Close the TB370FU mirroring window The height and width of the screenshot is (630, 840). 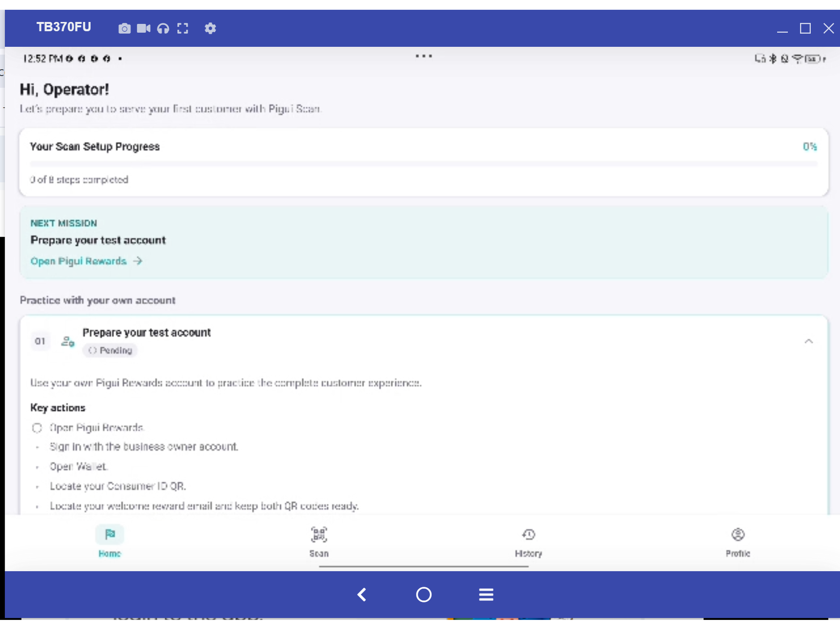(829, 28)
